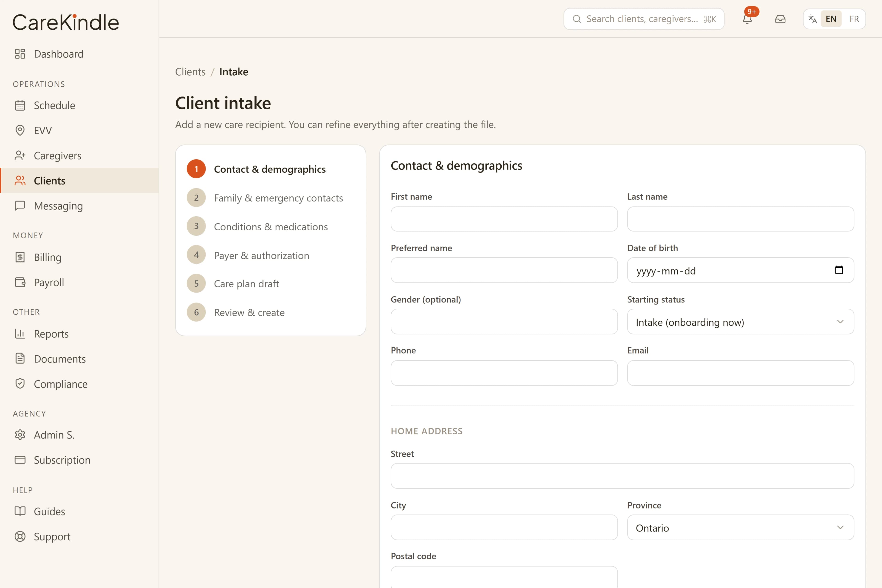Go to step 2 Family & emergency contacts

[265, 198]
